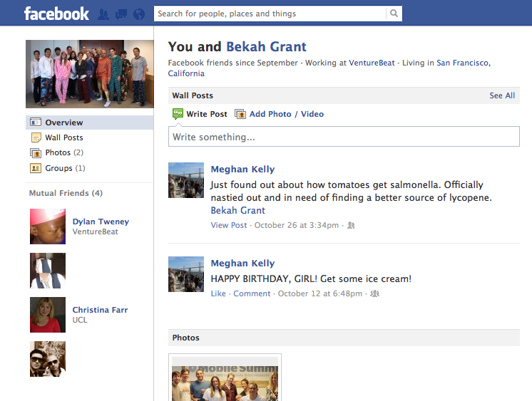Screen dimensions: 532x401
Task: Click the Facebook logo
Action: click(56, 14)
